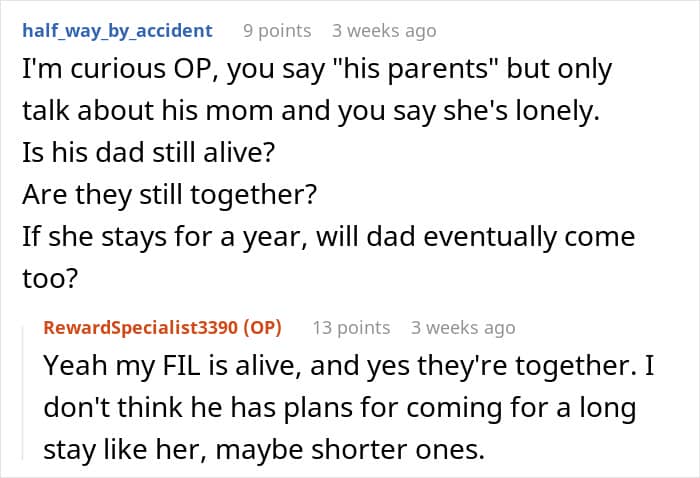This screenshot has width=700, height=478.
Task: Click the line starting "I'm curious OP"
Action: tap(315, 72)
